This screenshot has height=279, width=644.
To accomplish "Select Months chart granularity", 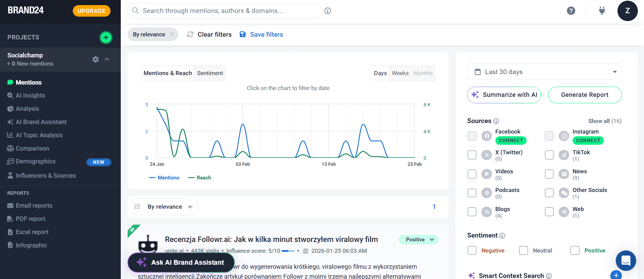I will point(423,73).
